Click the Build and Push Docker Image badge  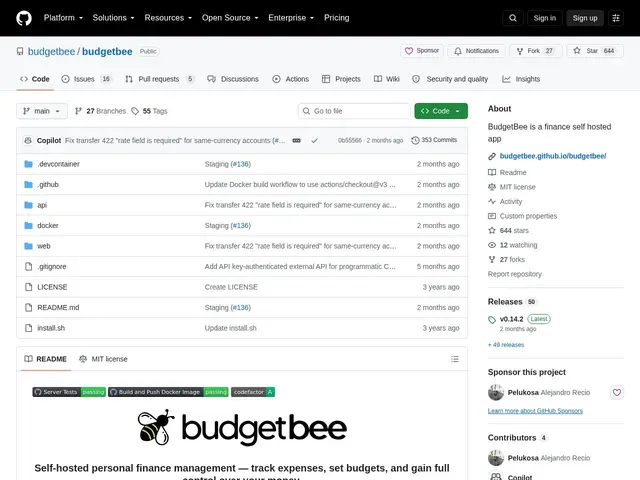(168, 392)
